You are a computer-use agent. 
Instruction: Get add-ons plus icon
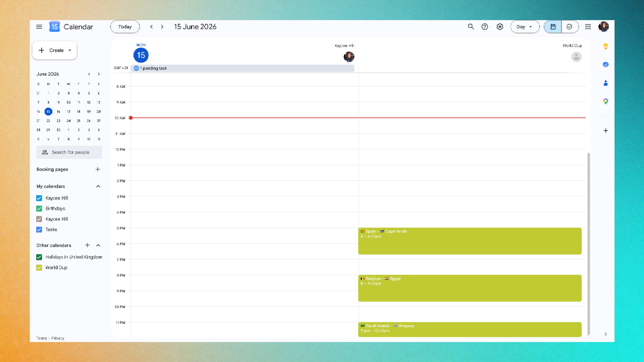pyautogui.click(x=606, y=131)
